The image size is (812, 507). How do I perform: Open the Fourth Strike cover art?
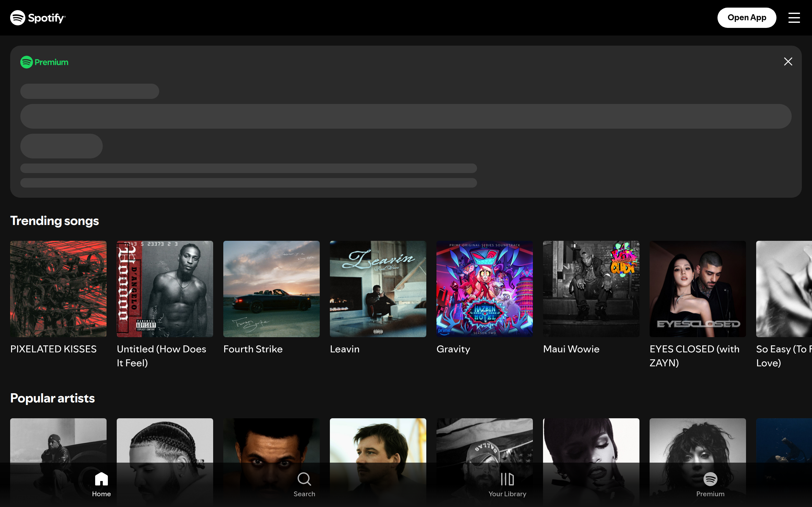coord(271,289)
